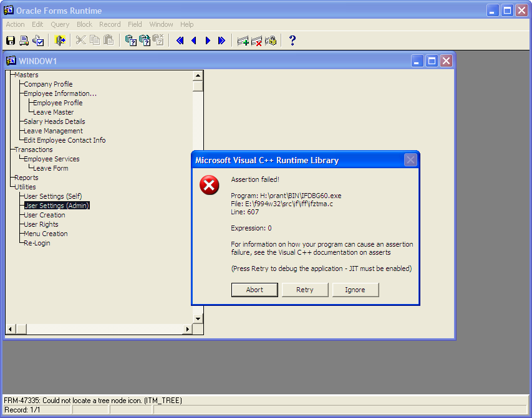Open the Help question mark icon
The height and width of the screenshot is (418, 532).
click(292, 40)
